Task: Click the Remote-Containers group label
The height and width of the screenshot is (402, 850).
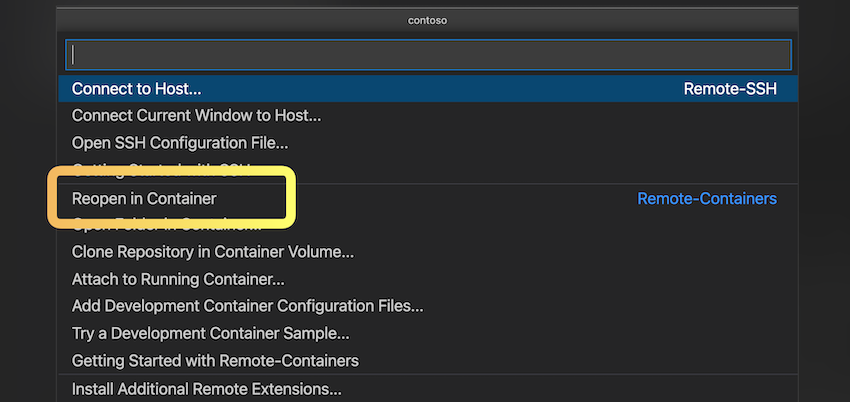Action: [706, 199]
